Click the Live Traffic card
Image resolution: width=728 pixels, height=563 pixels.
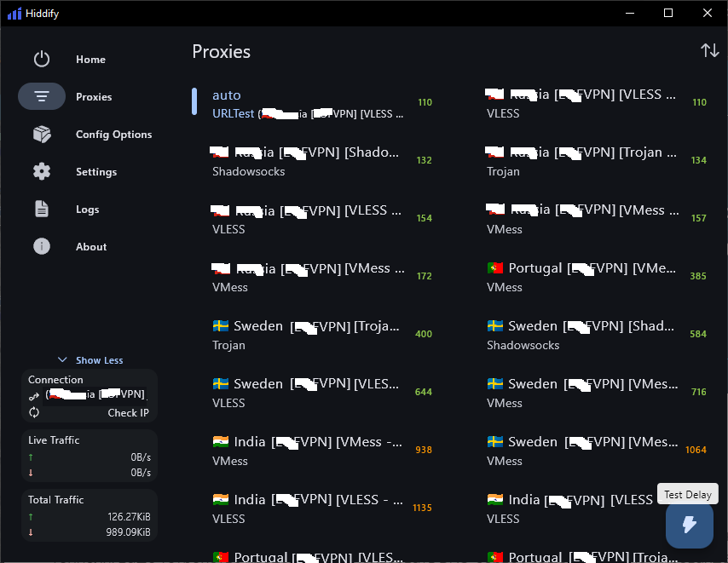tap(90, 456)
